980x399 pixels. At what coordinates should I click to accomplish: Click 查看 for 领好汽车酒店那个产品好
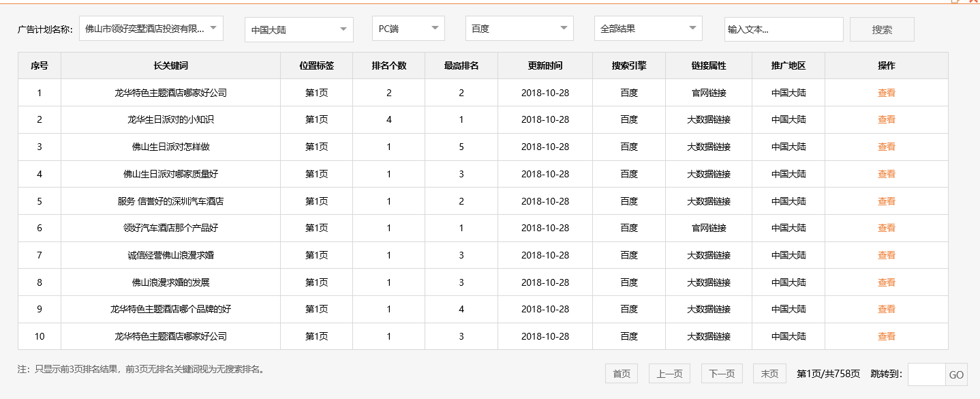point(886,228)
